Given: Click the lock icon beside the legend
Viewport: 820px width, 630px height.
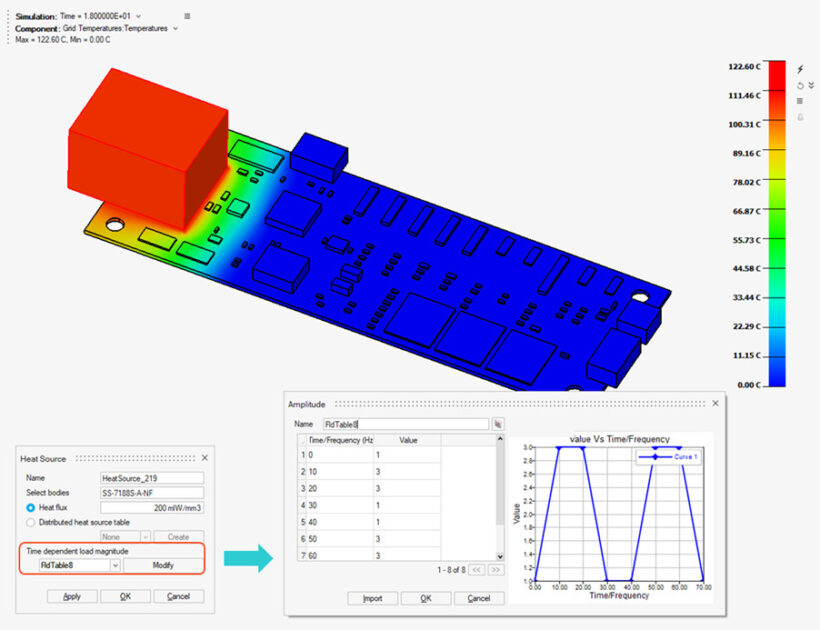Looking at the screenshot, I should point(799,117).
